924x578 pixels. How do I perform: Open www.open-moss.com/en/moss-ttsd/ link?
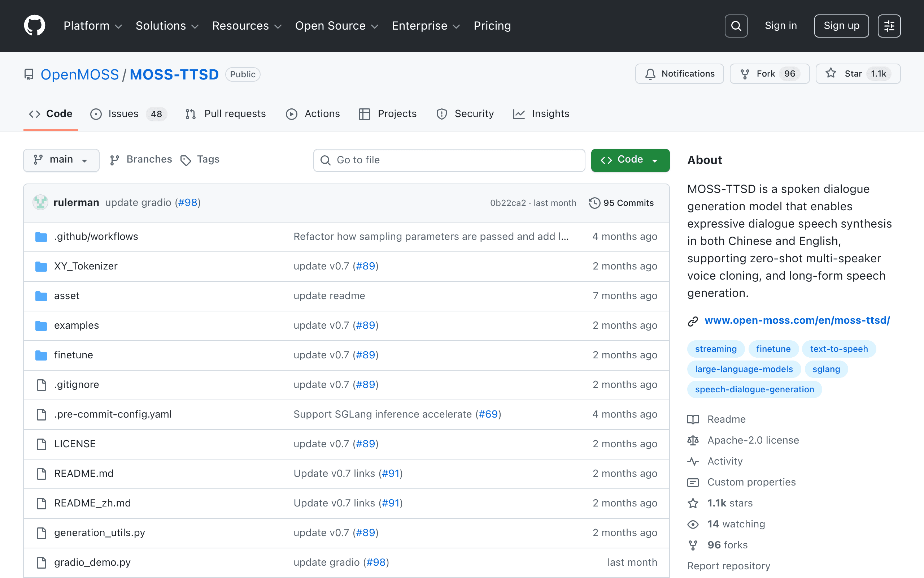[x=797, y=320]
